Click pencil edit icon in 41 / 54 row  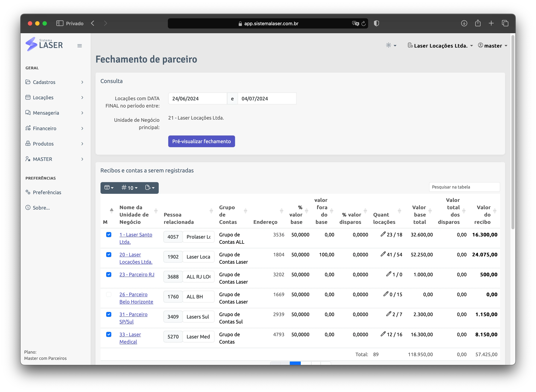point(383,254)
